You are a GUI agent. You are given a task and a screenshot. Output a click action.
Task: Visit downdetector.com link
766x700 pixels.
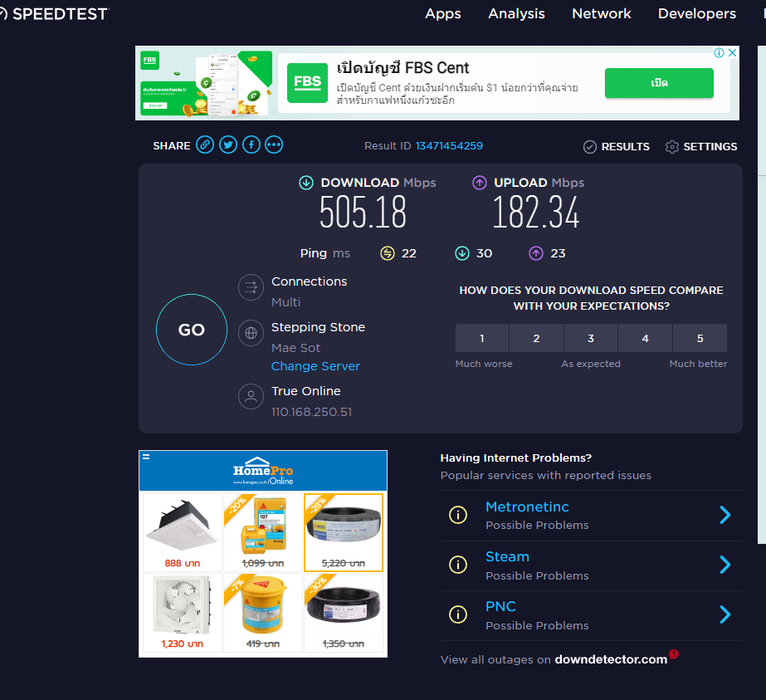point(611,659)
